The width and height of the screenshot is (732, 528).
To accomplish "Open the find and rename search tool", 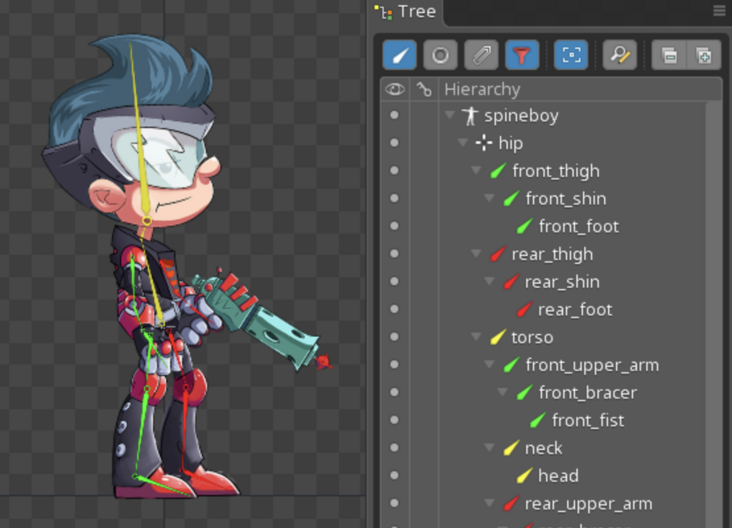I will (x=619, y=54).
